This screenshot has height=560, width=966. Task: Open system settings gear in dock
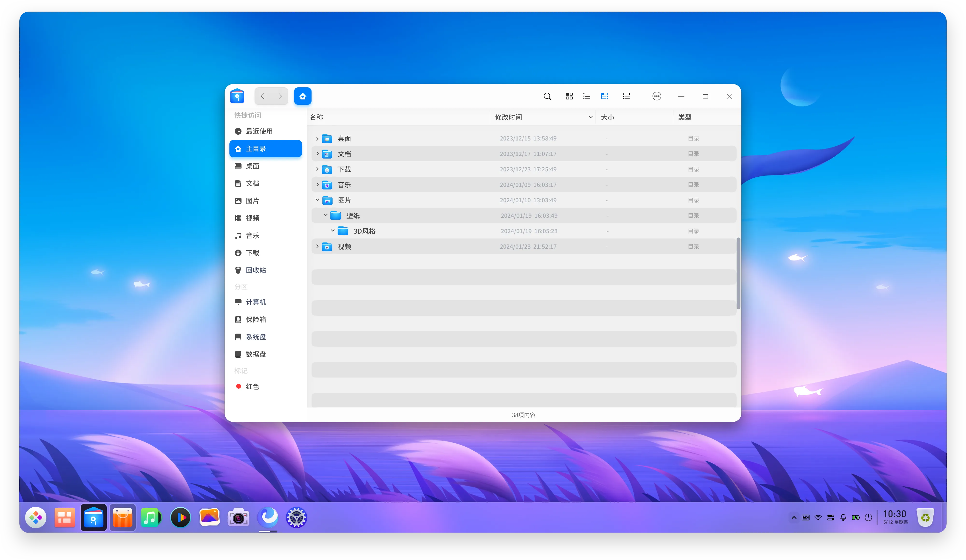(296, 518)
